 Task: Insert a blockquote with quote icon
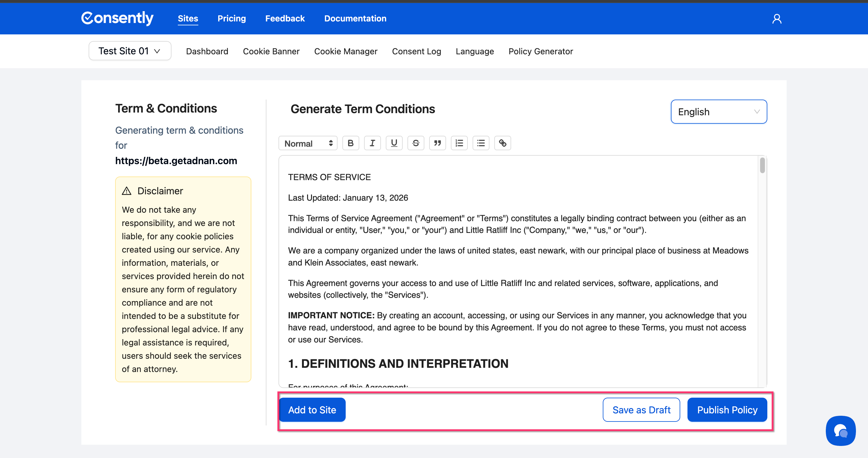437,143
